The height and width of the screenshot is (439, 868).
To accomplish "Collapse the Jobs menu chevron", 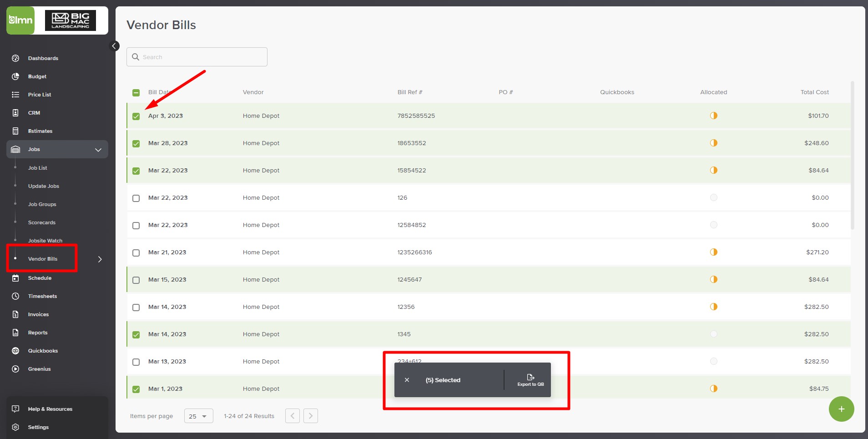I will pyautogui.click(x=98, y=150).
